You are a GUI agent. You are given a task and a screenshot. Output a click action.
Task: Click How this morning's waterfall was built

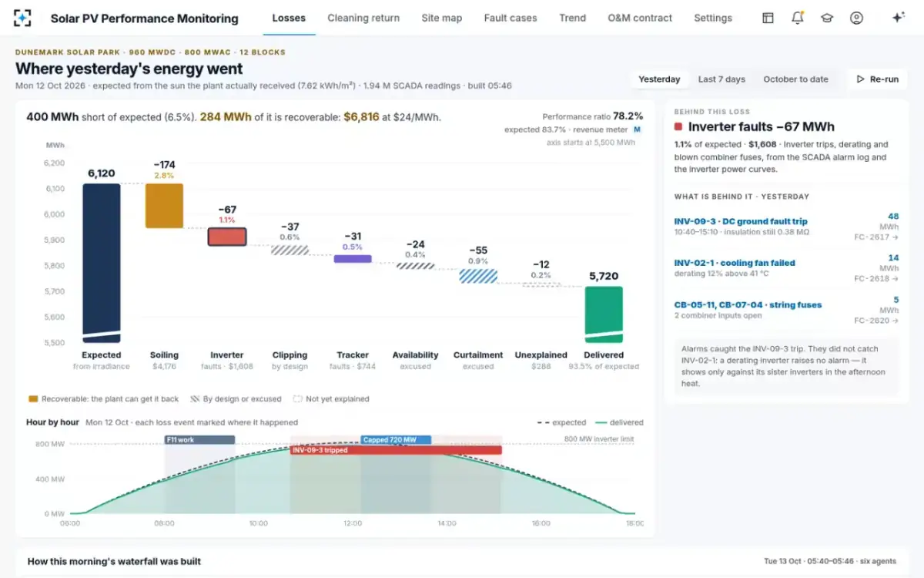114,561
